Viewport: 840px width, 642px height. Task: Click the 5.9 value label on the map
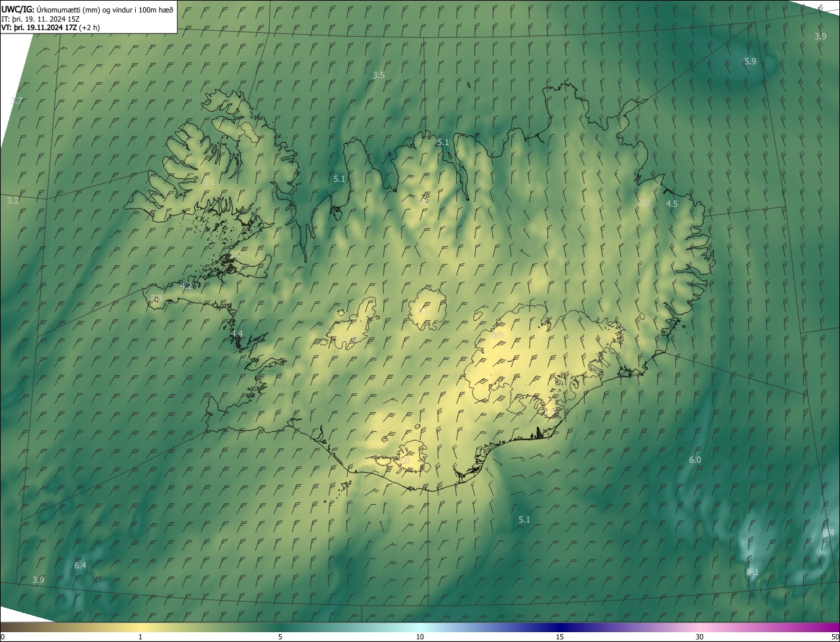(750, 61)
